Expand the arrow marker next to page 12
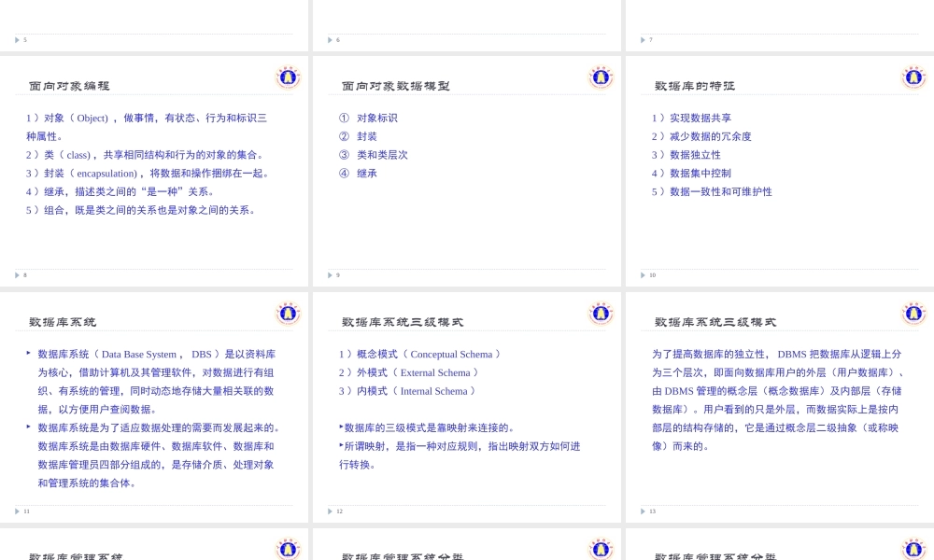 coord(329,511)
